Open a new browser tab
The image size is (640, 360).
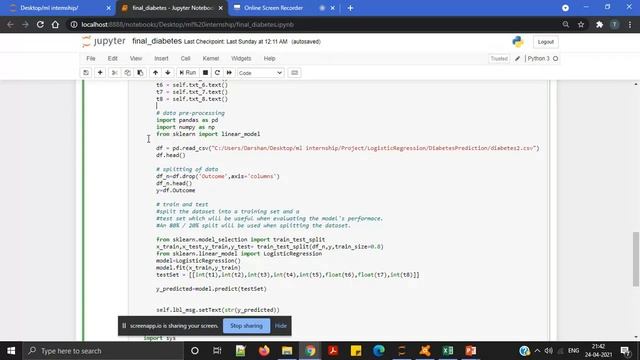coord(350,8)
